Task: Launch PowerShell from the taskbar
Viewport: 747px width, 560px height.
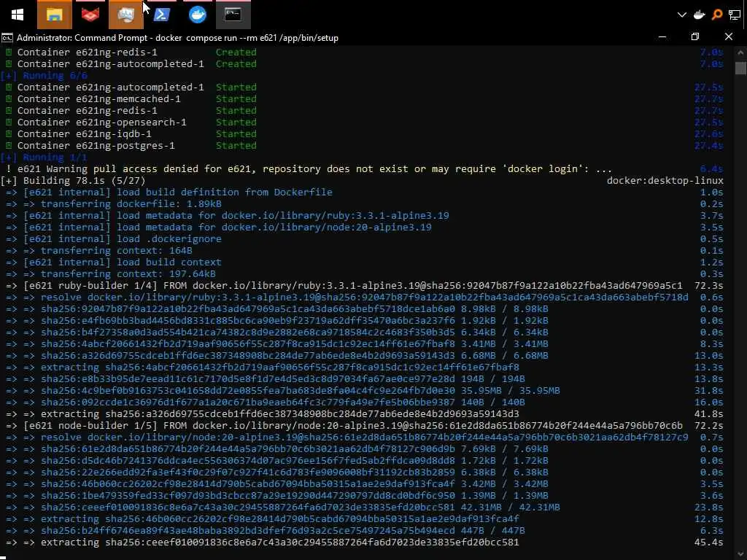Action: pos(161,15)
